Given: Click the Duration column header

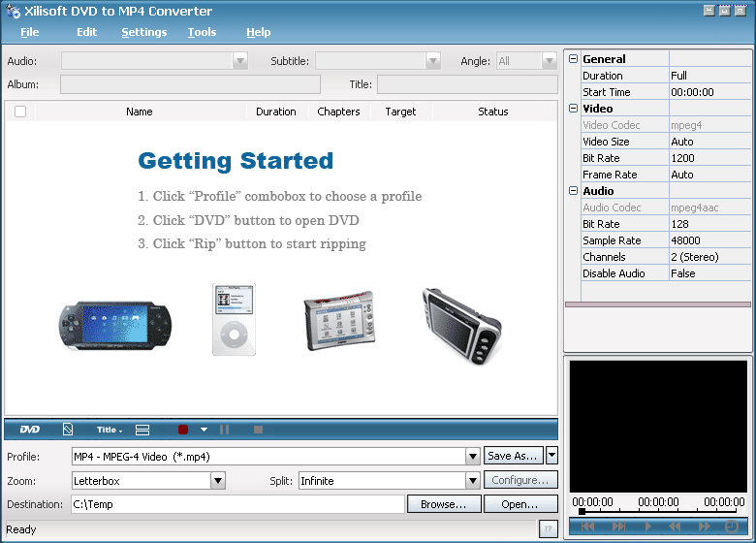Looking at the screenshot, I should tap(276, 112).
